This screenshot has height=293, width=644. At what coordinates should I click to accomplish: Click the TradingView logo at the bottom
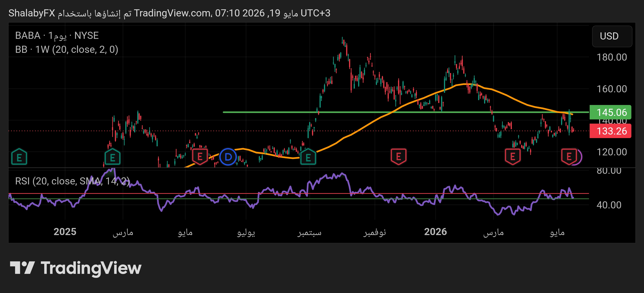75,268
